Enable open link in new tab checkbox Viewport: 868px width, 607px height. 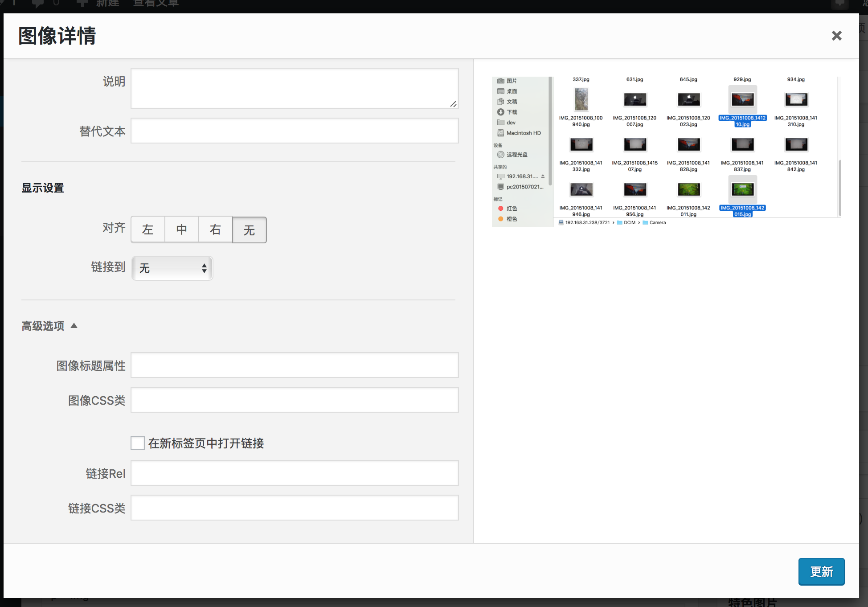point(138,443)
